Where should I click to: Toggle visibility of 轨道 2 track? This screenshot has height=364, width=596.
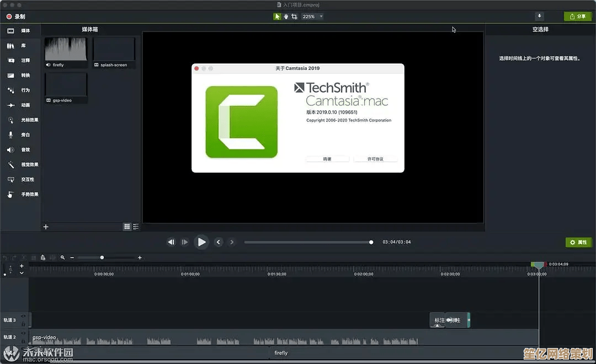[x=23, y=333]
